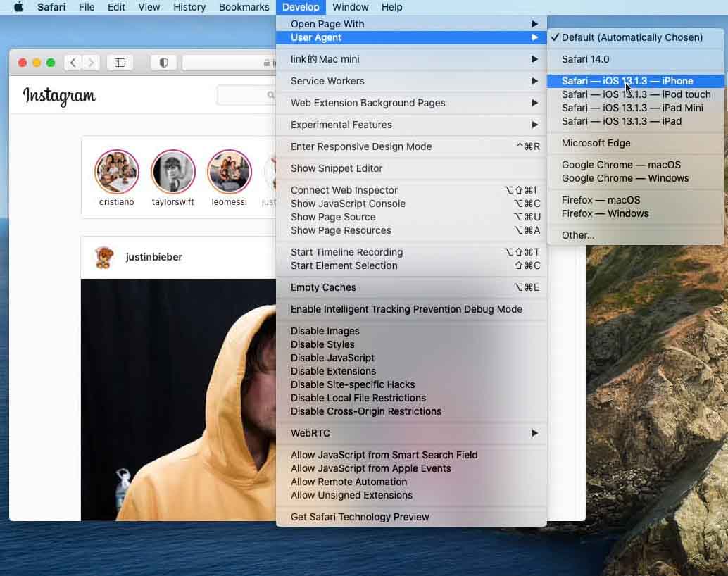Expand the link的 Mac mini submenu
This screenshot has height=576, width=728.
point(411,59)
